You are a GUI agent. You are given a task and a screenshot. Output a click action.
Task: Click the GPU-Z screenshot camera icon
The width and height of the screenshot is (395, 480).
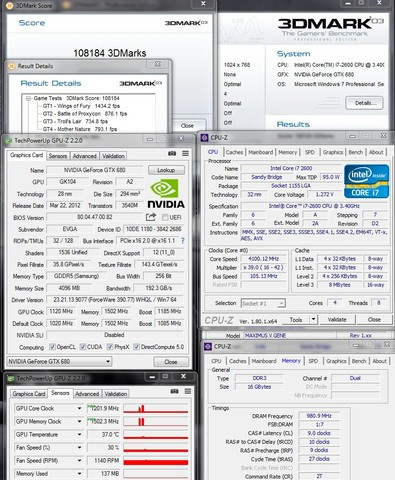(x=172, y=153)
